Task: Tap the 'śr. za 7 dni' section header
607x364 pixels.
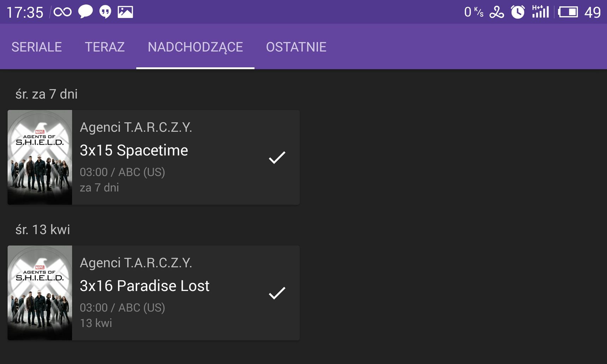Action: click(47, 94)
